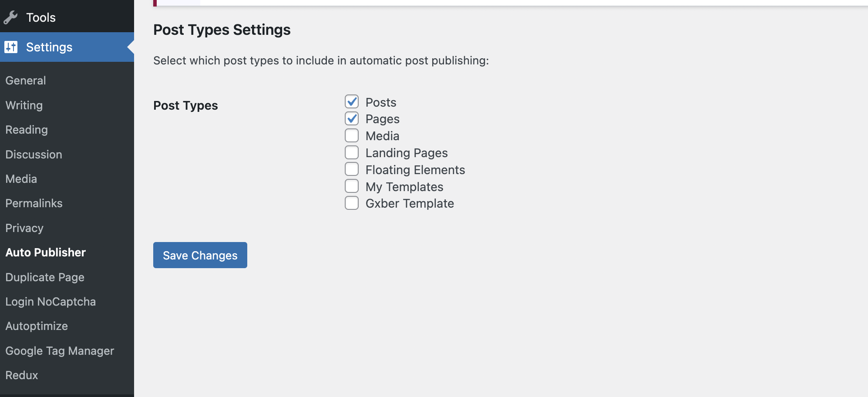Viewport: 868px width, 397px height.
Task: Uncheck the Pages checkbox
Action: click(352, 118)
